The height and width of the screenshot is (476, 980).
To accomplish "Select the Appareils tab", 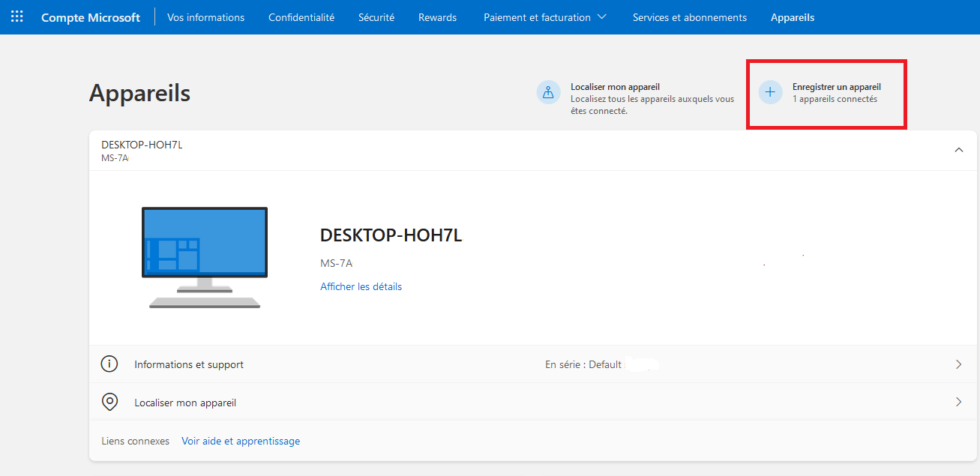I will point(793,17).
